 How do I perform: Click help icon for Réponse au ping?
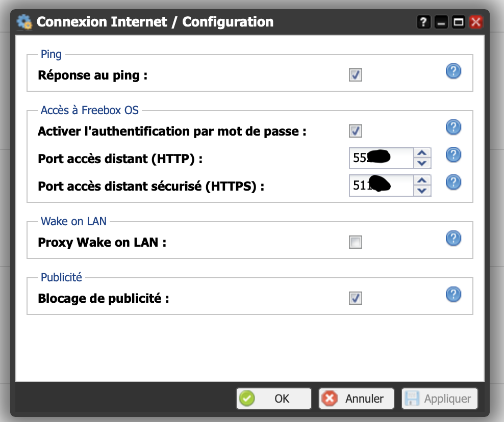click(x=453, y=71)
